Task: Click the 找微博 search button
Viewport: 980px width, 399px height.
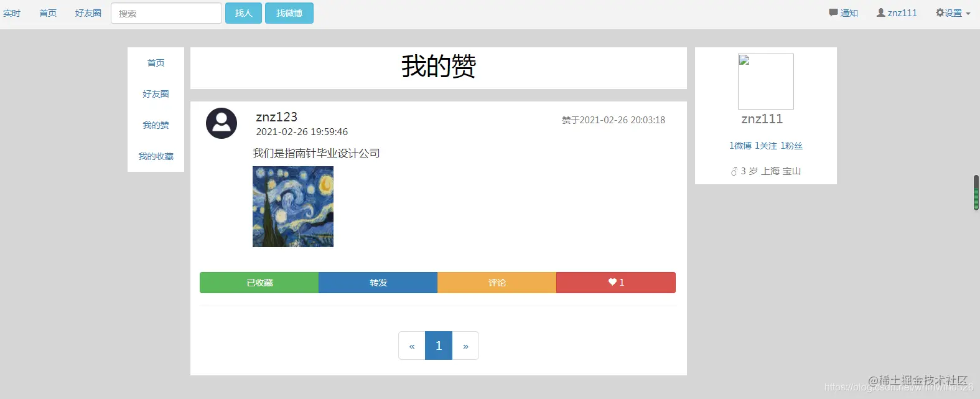Action: [289, 13]
